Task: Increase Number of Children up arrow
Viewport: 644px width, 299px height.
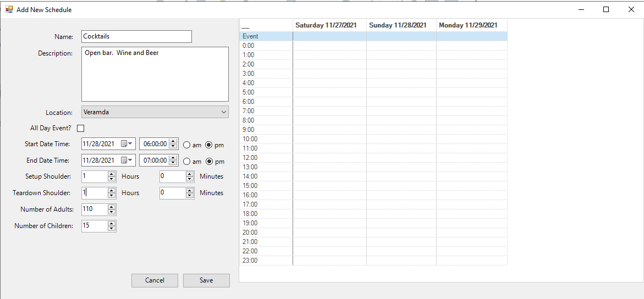Action: [x=112, y=224]
